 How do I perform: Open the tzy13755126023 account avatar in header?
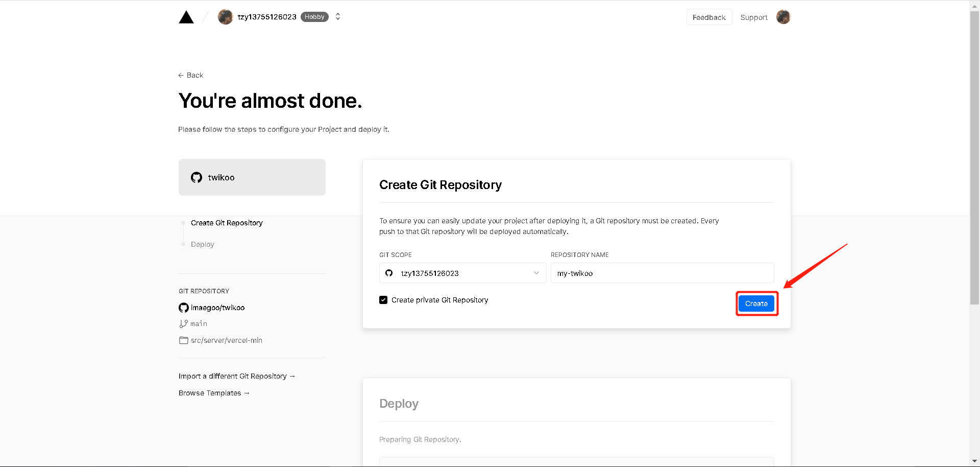[225, 17]
